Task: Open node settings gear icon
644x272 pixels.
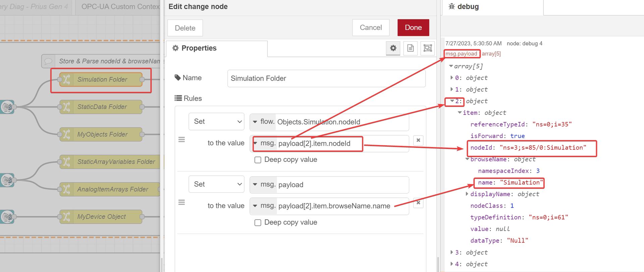Action: tap(393, 48)
